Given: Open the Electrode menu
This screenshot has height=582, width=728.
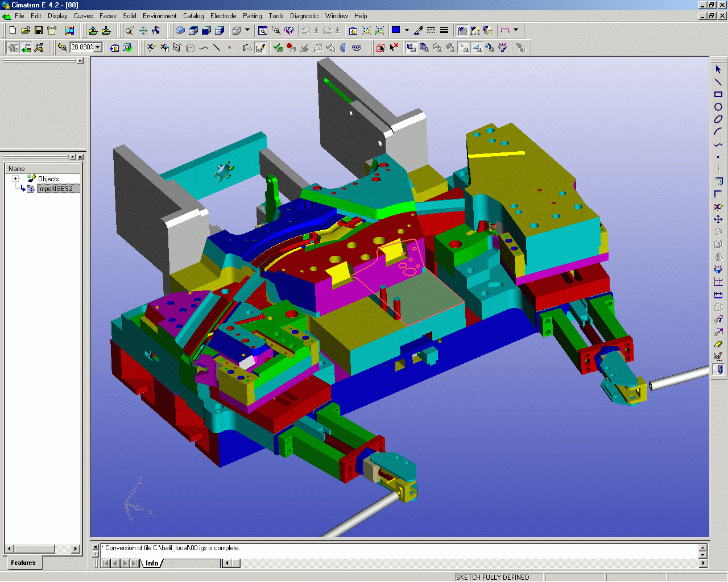Looking at the screenshot, I should coord(223,16).
